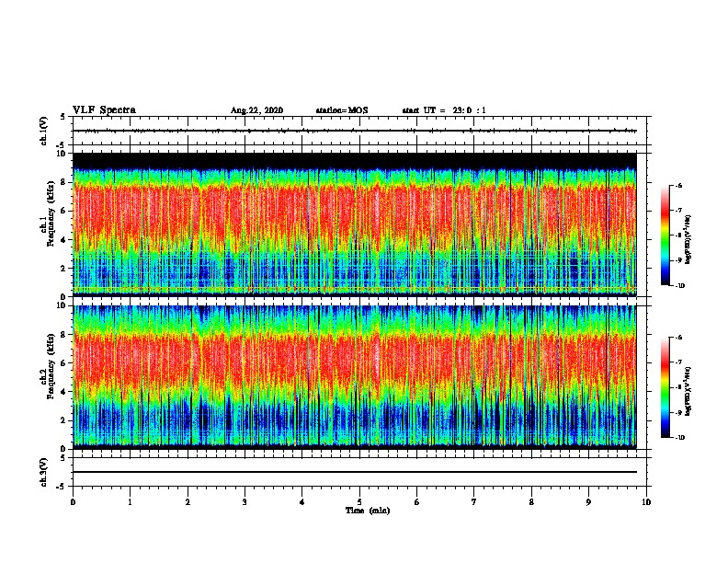Click the '8' kHz tick on ch.2 axis
The height and width of the screenshot is (563, 728).
pos(64,335)
